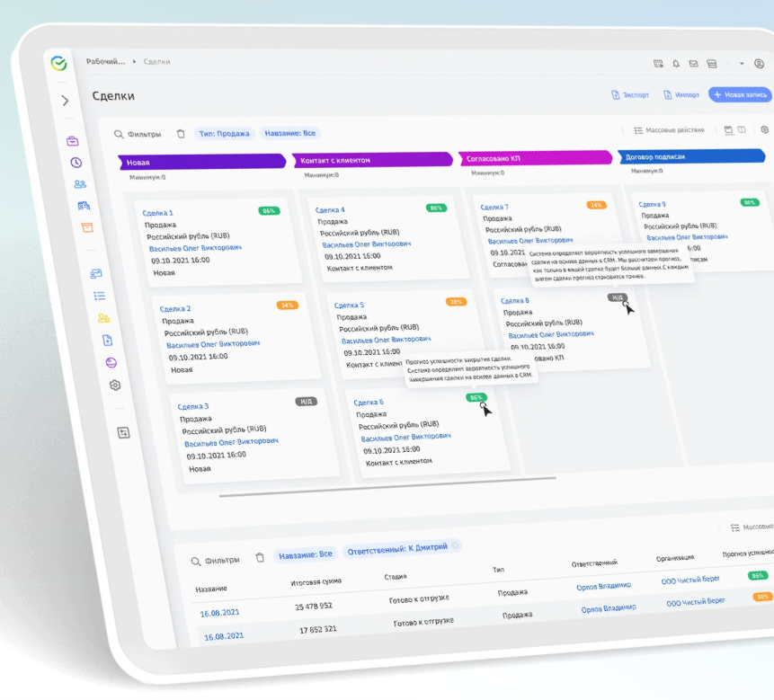Open the user profile avatar icon
This screenshot has height=700, width=774.
tap(760, 64)
